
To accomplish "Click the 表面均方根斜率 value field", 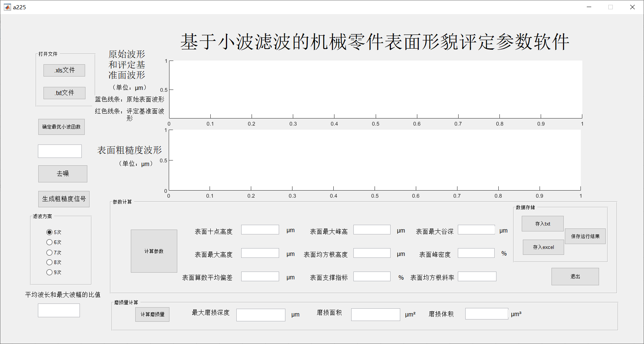I will point(477,276).
